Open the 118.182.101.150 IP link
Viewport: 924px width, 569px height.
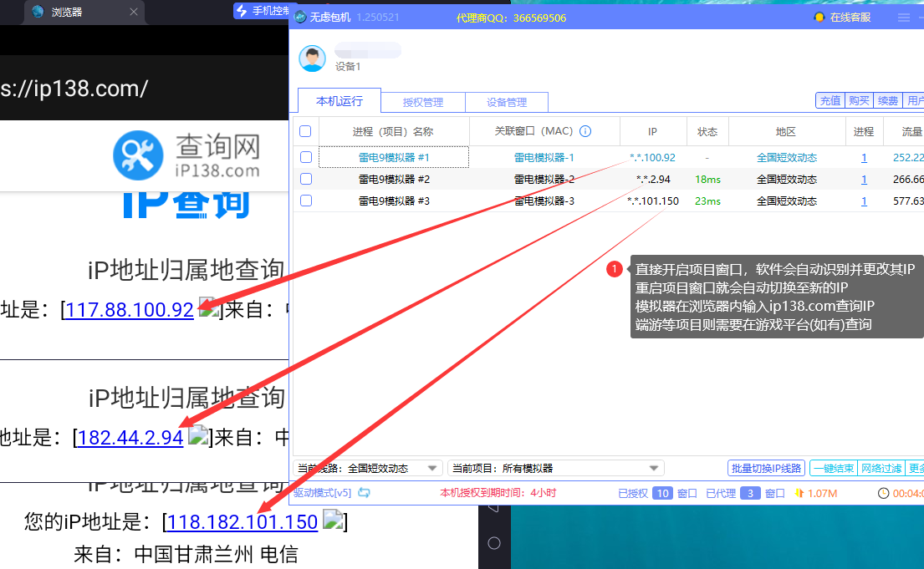[242, 522]
